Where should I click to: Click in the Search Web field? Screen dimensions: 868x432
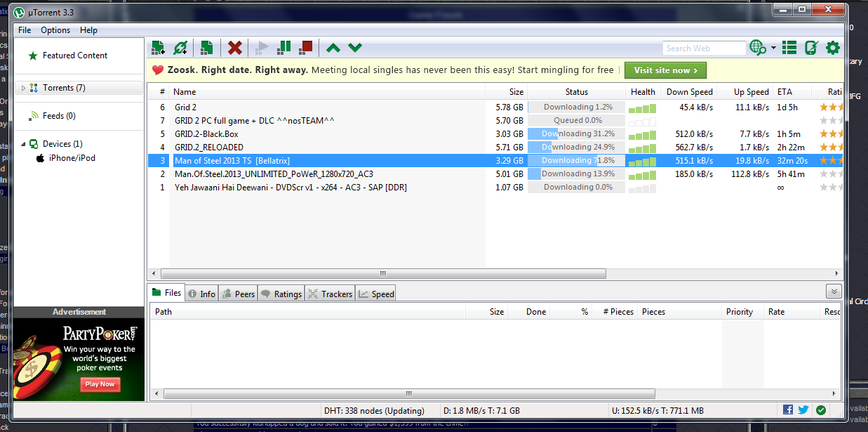tap(704, 48)
